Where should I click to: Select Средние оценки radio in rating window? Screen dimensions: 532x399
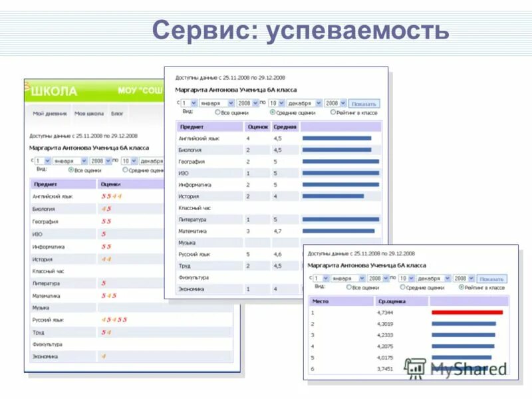(402, 287)
